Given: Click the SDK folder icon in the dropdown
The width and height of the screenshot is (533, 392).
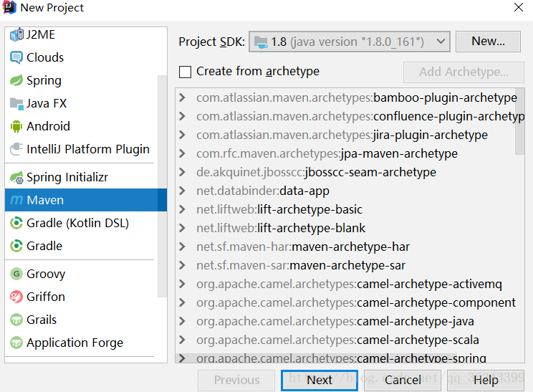Looking at the screenshot, I should [x=261, y=42].
